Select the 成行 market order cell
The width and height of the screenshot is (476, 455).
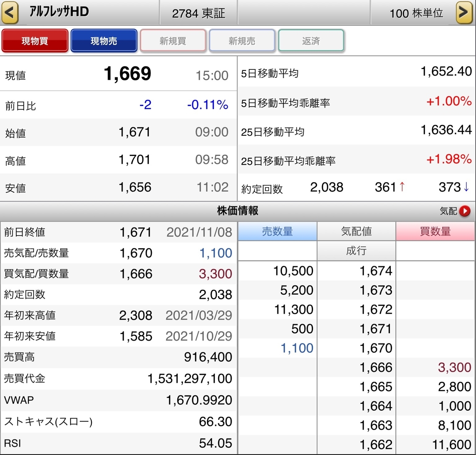coord(356,251)
